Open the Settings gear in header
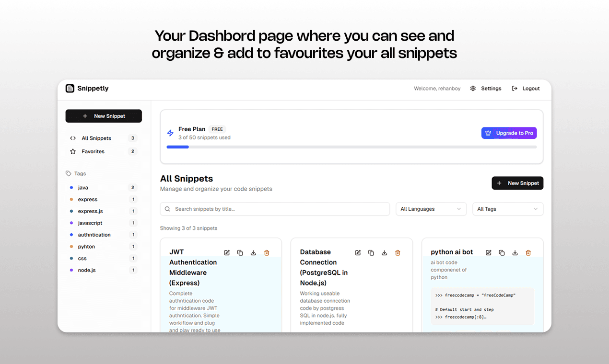Viewport: 609px width, 364px height. (473, 89)
